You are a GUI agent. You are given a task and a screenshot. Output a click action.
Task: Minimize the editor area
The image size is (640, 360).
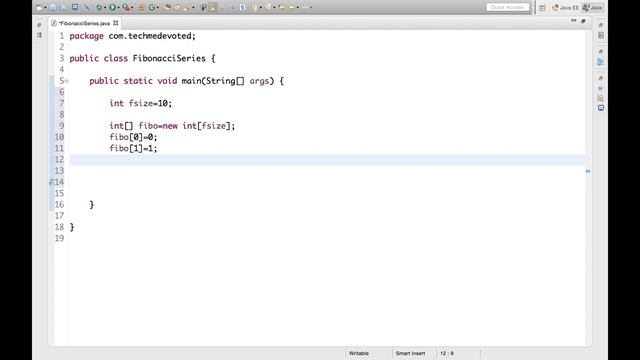pos(573,20)
